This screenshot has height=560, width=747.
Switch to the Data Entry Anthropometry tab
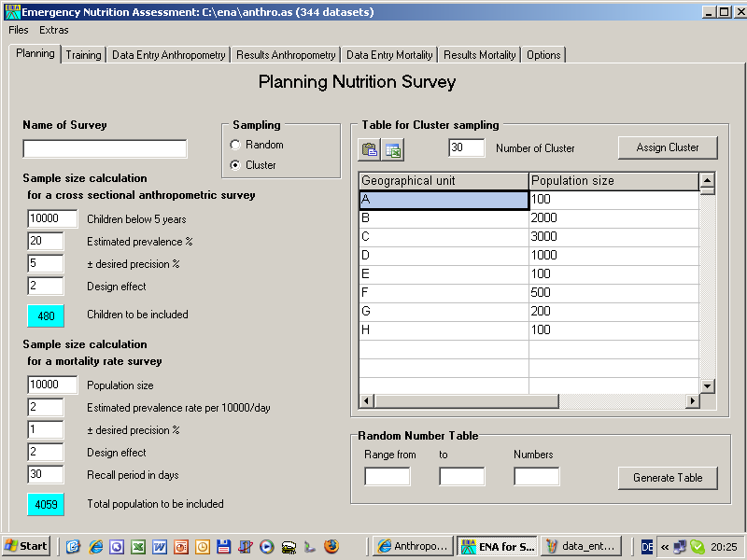[169, 55]
